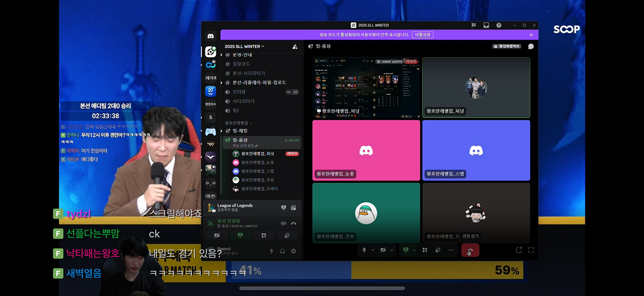Collapse the 왕호만레벨업 channel category

(x=238, y=123)
